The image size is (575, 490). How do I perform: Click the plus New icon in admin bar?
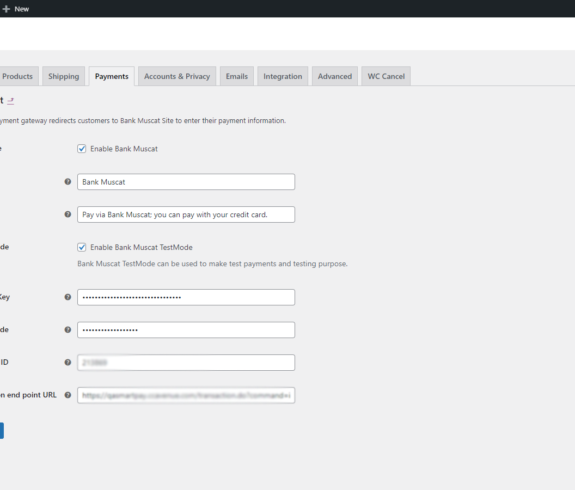(x=6, y=9)
